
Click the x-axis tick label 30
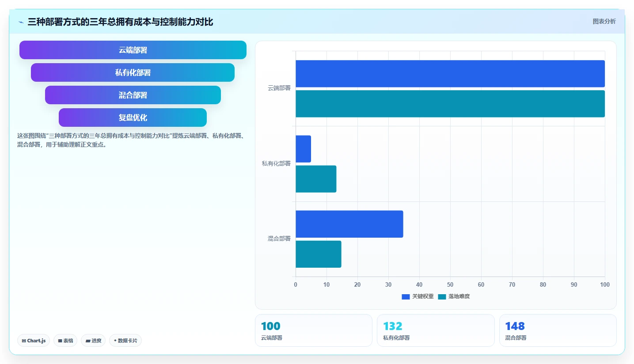point(388,285)
